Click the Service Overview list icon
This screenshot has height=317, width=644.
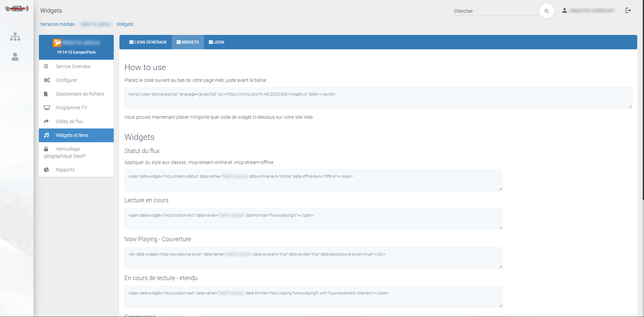click(46, 66)
